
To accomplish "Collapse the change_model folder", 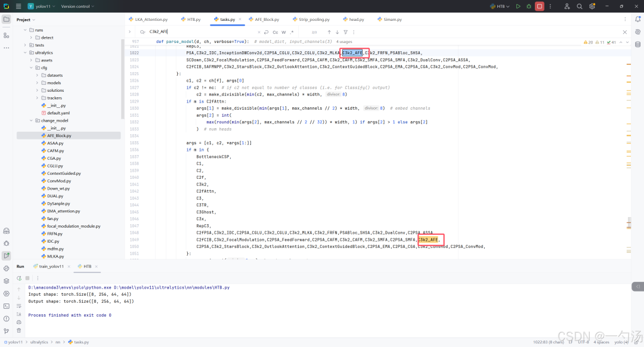I will (x=30, y=120).
